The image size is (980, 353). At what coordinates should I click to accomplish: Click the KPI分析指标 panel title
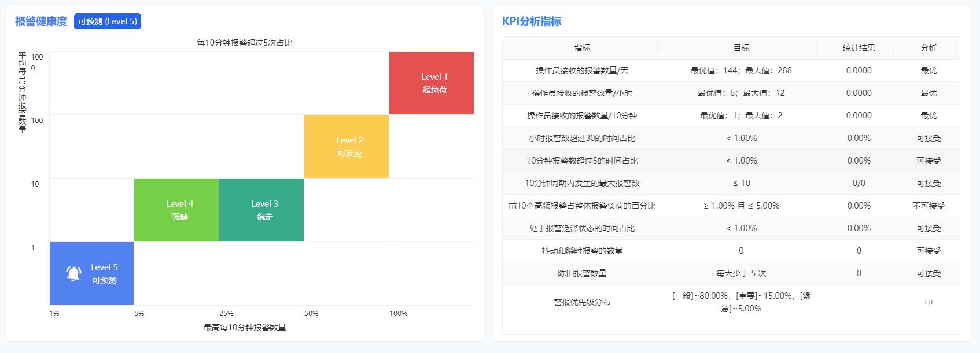532,21
